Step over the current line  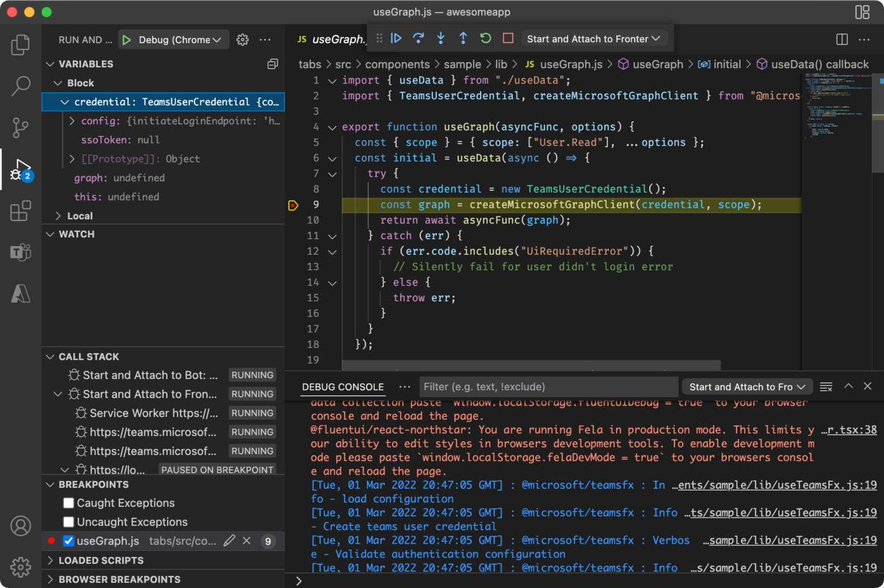pos(418,39)
